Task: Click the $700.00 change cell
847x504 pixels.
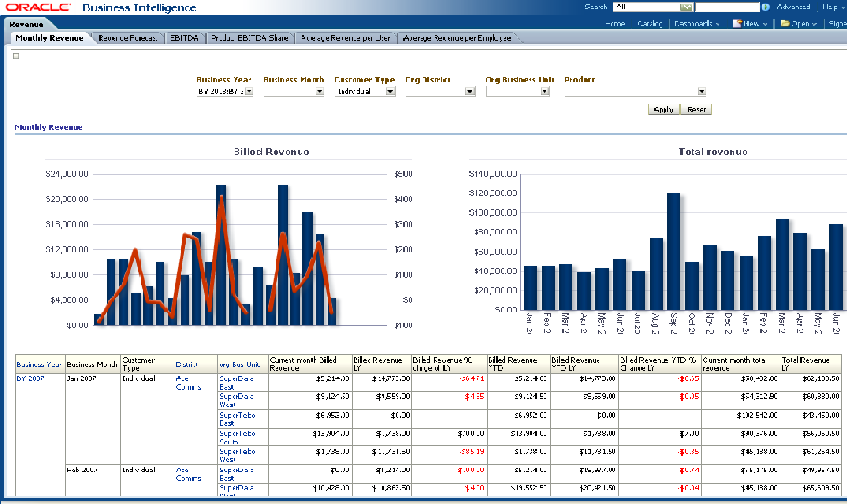Action: coord(472,433)
